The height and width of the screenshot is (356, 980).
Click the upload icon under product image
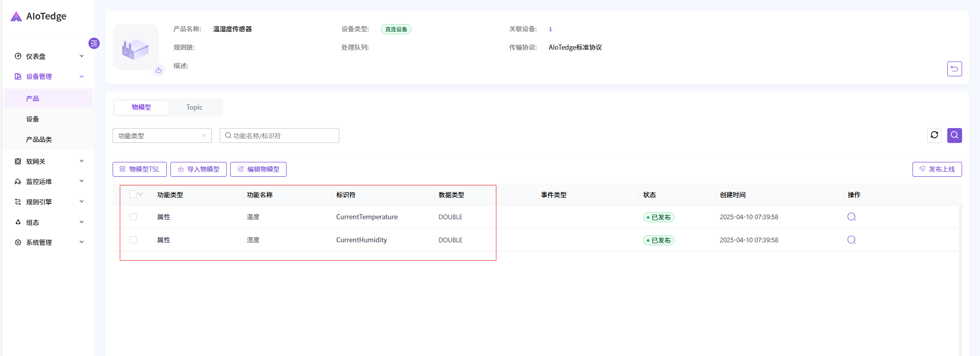pyautogui.click(x=159, y=71)
